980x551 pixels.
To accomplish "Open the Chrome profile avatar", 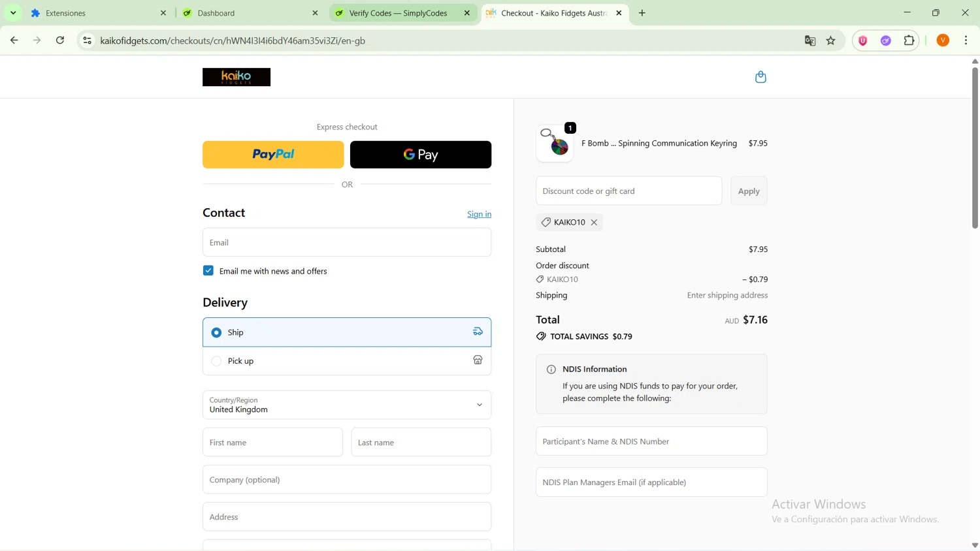I will coord(943,40).
